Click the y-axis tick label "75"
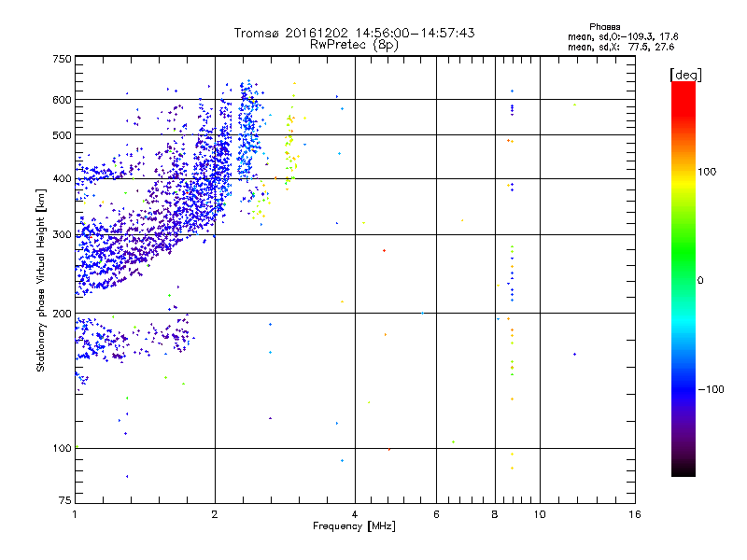 [65, 500]
